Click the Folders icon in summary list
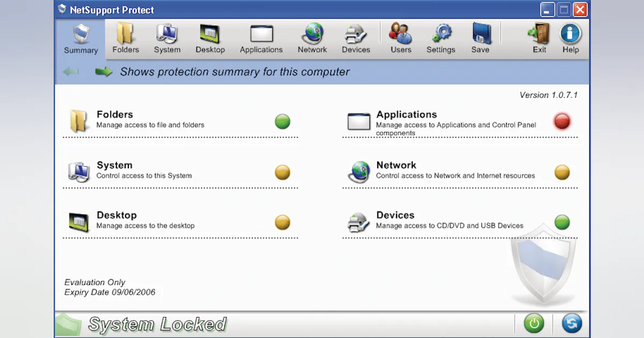The height and width of the screenshot is (338, 644). (79, 121)
